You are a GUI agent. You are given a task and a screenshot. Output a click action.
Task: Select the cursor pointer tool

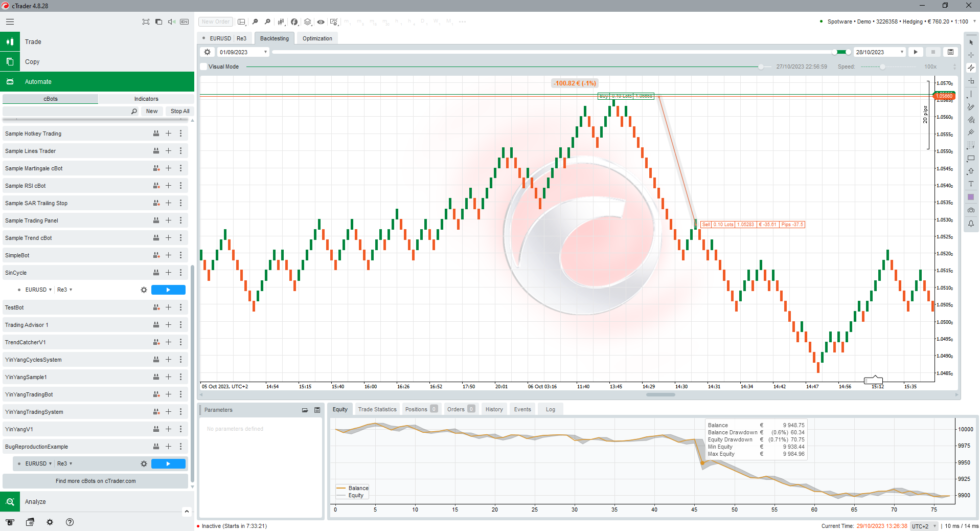971,42
